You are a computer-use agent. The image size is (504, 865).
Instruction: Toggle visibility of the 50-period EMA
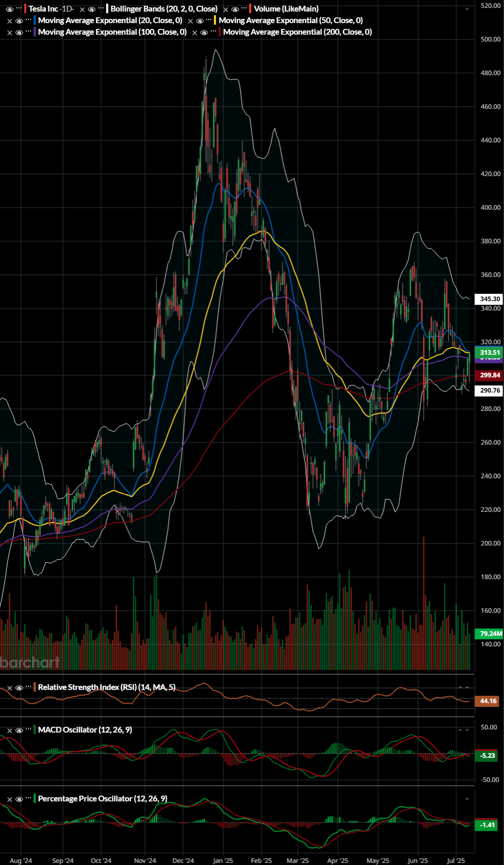[200, 20]
